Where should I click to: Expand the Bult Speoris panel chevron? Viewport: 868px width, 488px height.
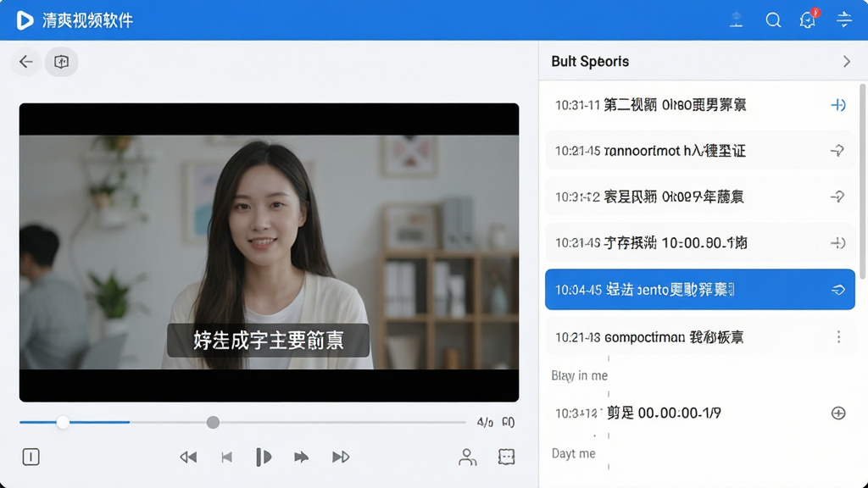(x=847, y=61)
